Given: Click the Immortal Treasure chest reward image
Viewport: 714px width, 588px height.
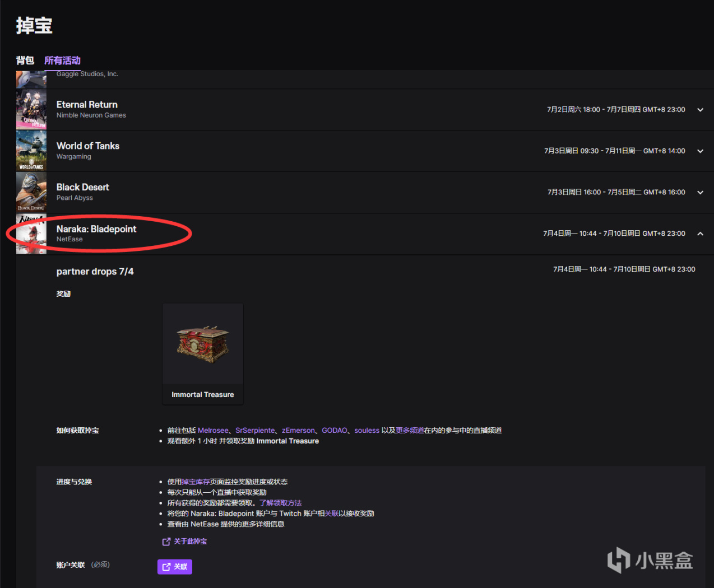Looking at the screenshot, I should point(203,344).
